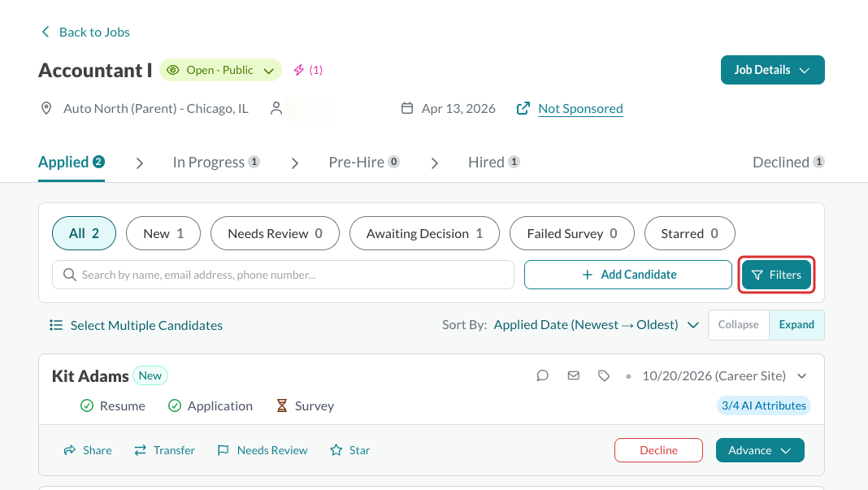Select the Collapse view option
The image size is (868, 490).
coord(739,325)
